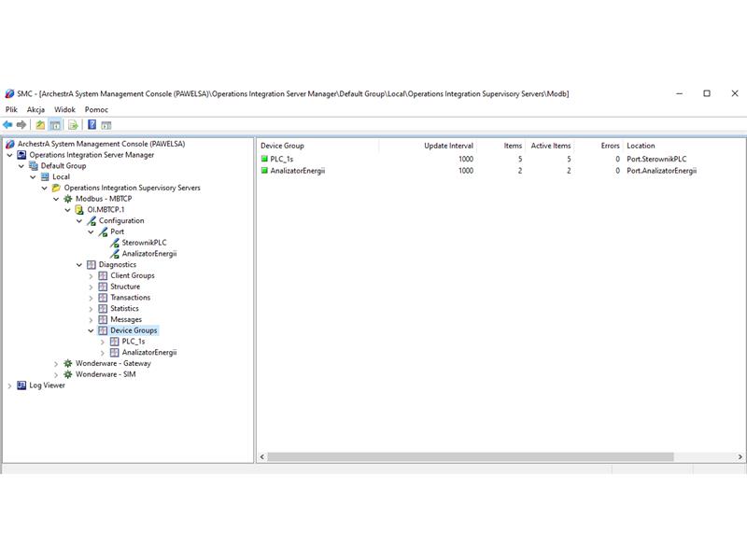Open the Widok menu
The height and width of the screenshot is (560, 747).
[x=64, y=109]
